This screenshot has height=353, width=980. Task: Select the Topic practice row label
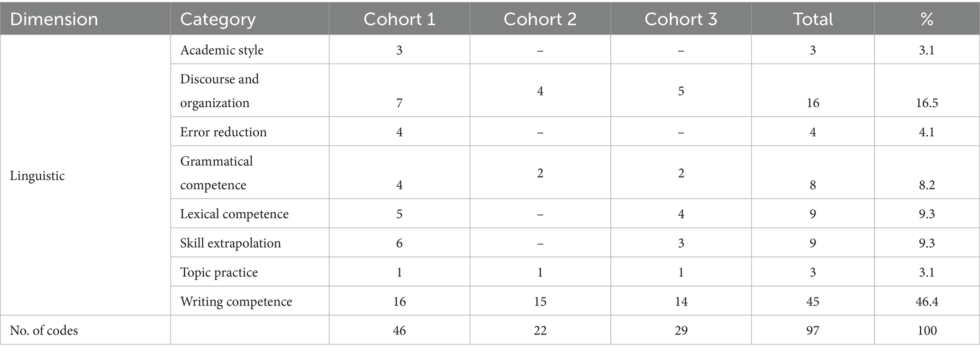point(219,272)
